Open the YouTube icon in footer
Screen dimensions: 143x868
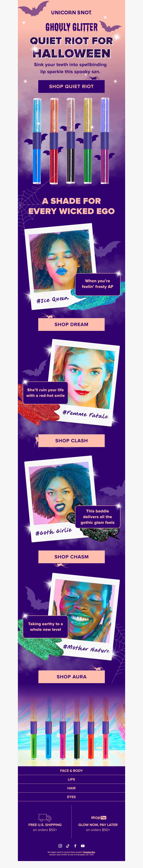pos(83,845)
